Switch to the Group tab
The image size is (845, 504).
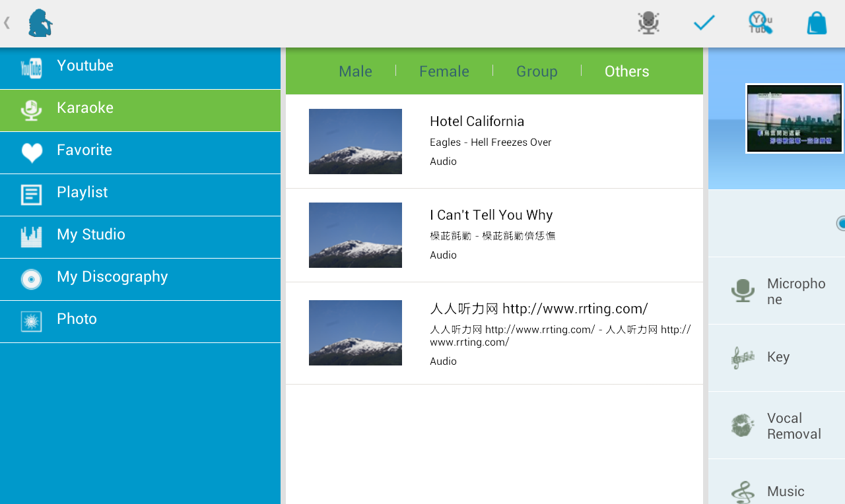[x=537, y=71]
